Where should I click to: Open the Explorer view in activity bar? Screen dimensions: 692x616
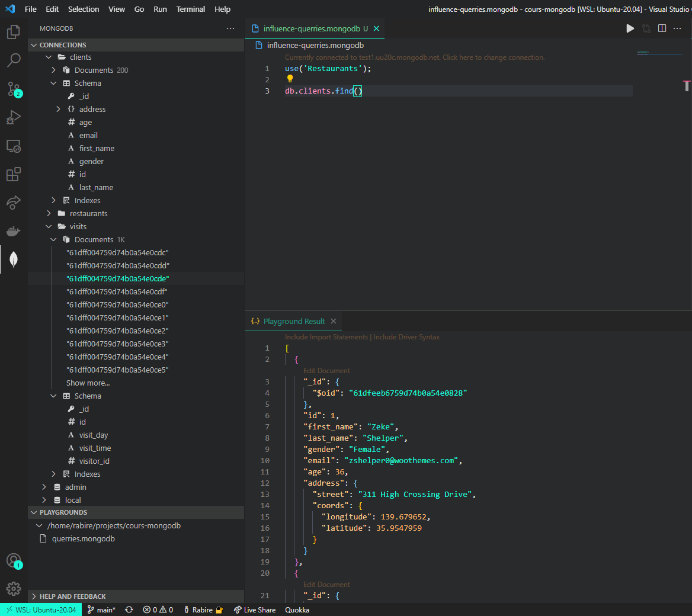[14, 32]
